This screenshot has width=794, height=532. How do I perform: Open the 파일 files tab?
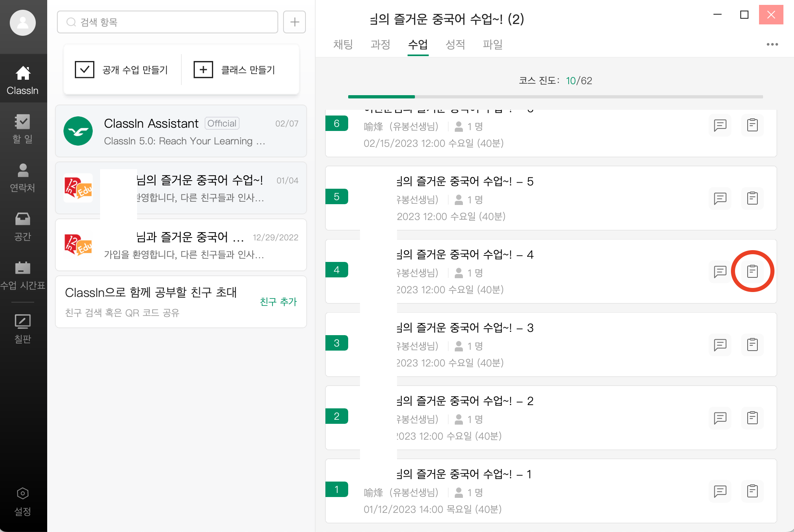pyautogui.click(x=493, y=44)
